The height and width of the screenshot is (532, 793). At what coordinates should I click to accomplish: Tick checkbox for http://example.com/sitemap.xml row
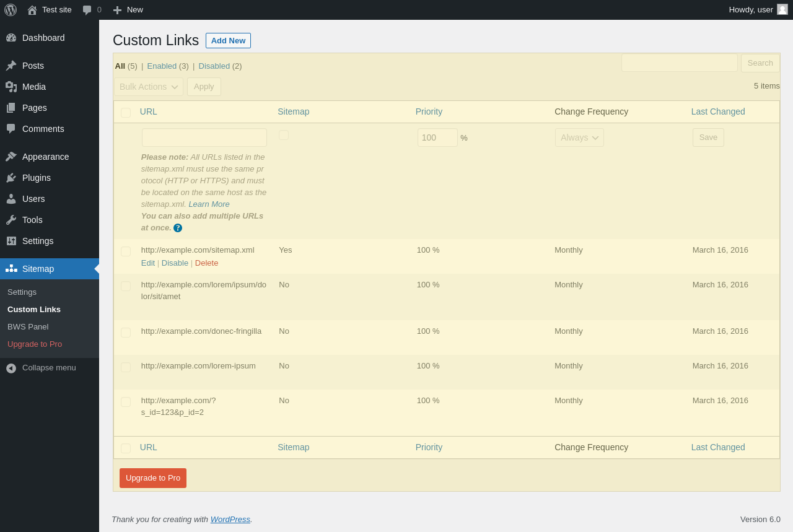(x=126, y=251)
